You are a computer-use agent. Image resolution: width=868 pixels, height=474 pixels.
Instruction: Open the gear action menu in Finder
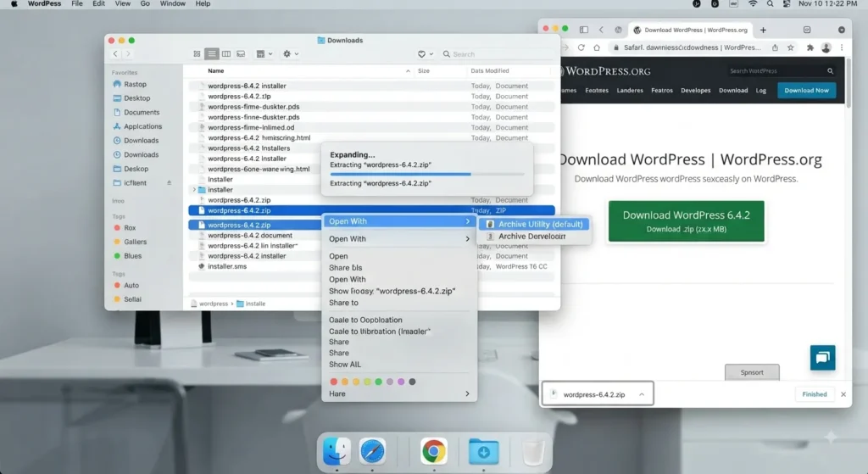point(291,53)
